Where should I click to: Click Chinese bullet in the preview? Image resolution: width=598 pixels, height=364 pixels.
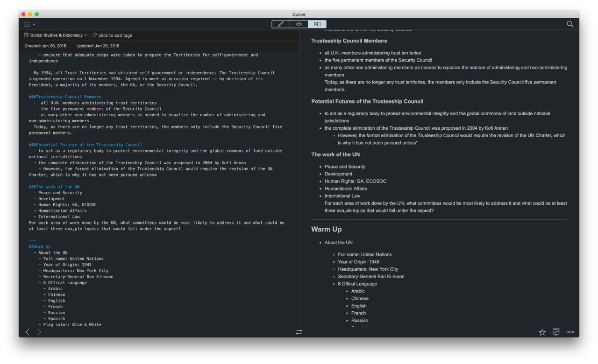[x=360, y=298]
